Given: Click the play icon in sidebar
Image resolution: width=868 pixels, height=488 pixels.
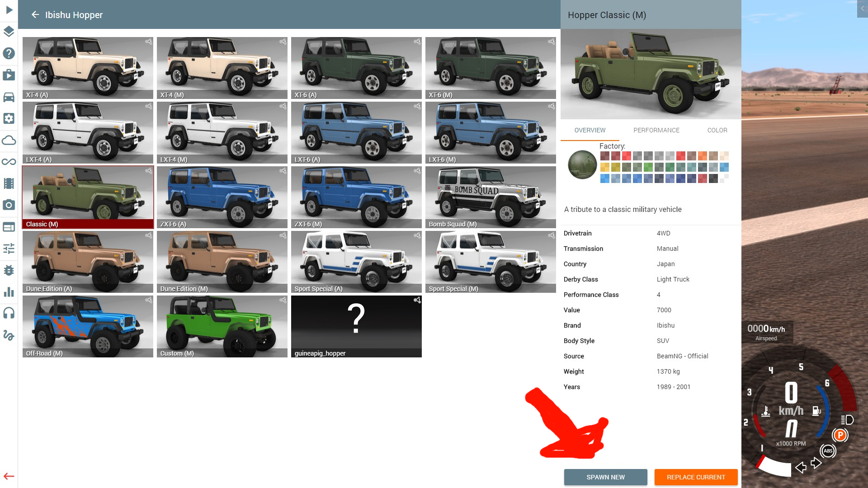Looking at the screenshot, I should [x=9, y=10].
